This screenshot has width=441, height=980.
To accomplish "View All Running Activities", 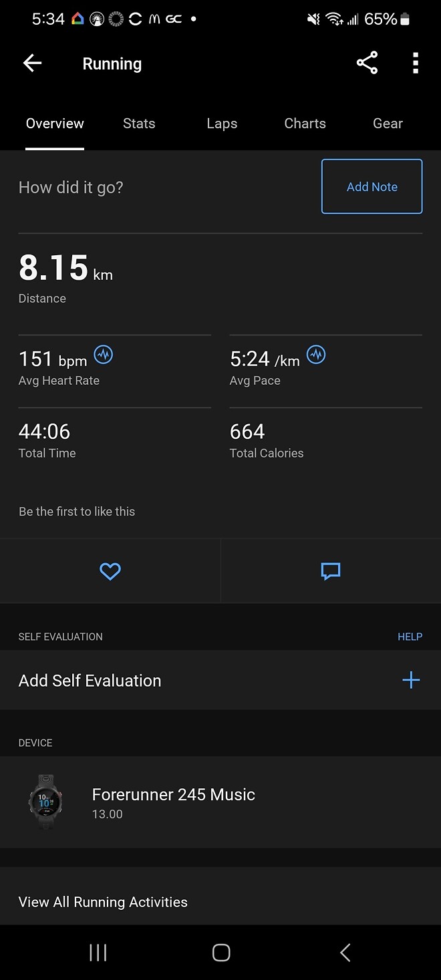I will [x=102, y=902].
